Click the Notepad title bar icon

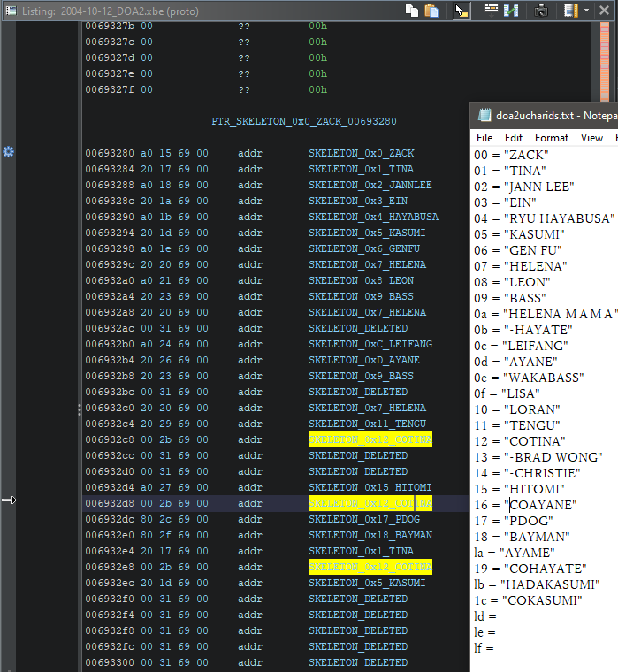(x=484, y=115)
